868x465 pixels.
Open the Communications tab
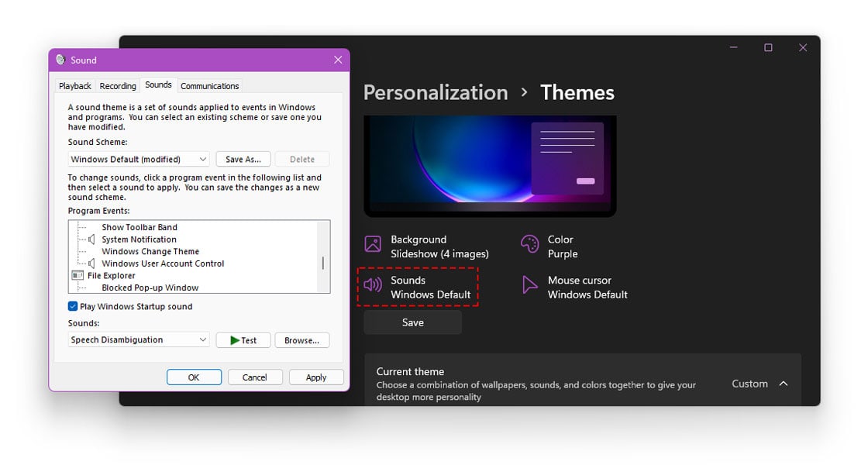coord(209,85)
